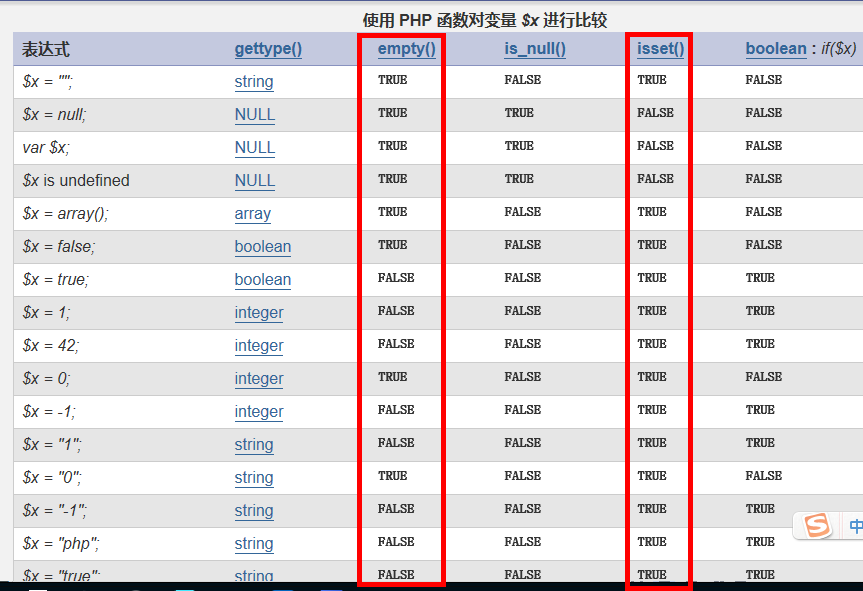
Task: Click the empty() TRUE value in the $x = "0" row
Action: click(x=392, y=476)
